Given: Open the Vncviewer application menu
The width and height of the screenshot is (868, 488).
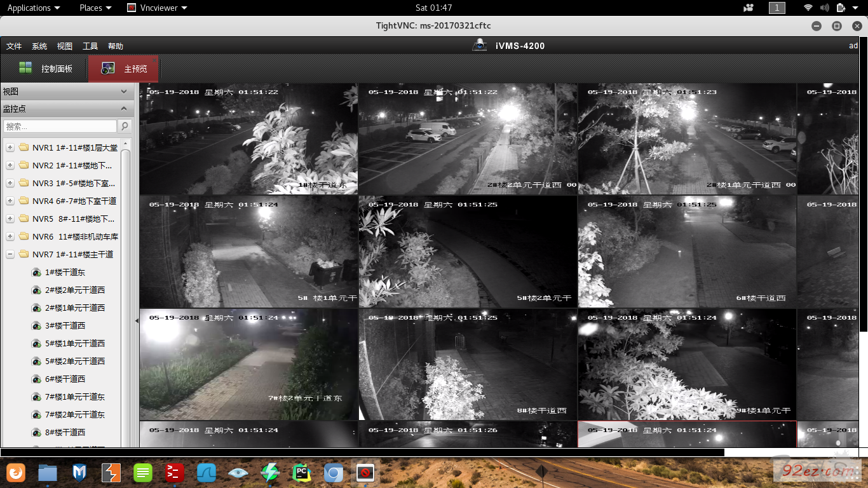Looking at the screenshot, I should [157, 8].
